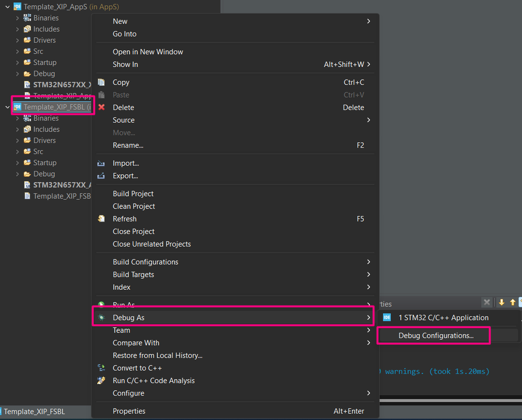Click the Export icon in context menu
Viewport: 522px width, 420px height.
pyautogui.click(x=101, y=176)
